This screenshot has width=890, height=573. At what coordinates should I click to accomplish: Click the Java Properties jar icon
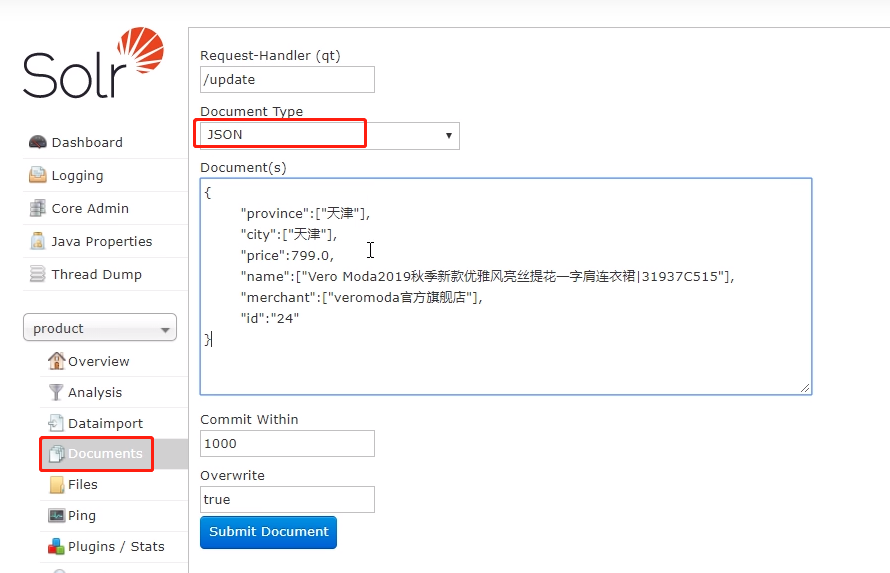tap(37, 241)
